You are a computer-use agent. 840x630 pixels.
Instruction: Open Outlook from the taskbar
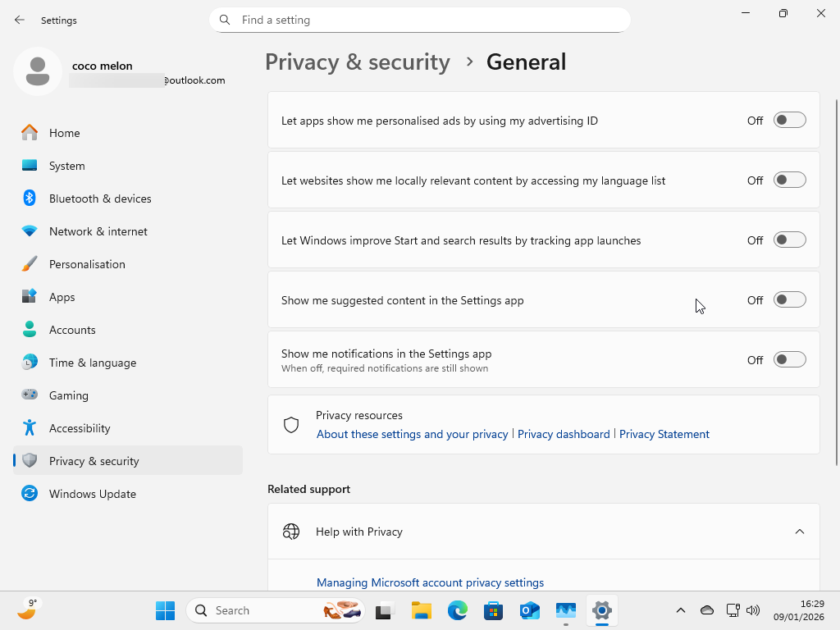pyautogui.click(x=529, y=610)
